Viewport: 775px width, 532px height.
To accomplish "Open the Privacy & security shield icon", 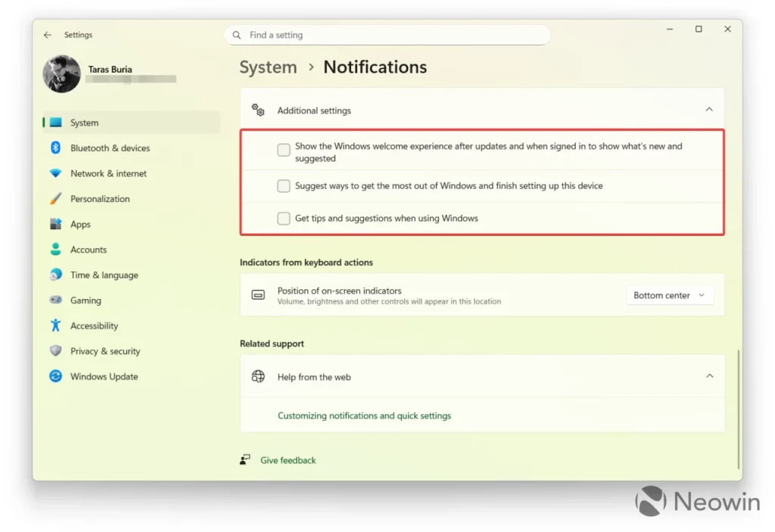I will click(x=55, y=351).
